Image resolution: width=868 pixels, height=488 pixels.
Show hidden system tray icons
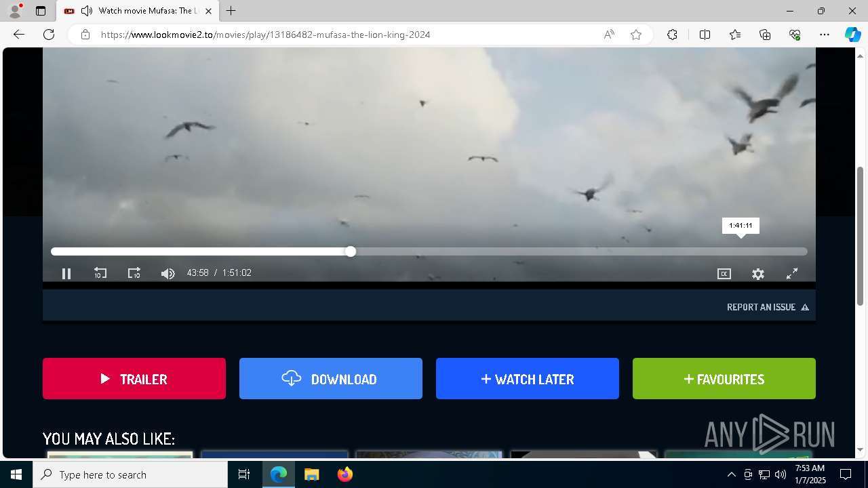point(731,474)
